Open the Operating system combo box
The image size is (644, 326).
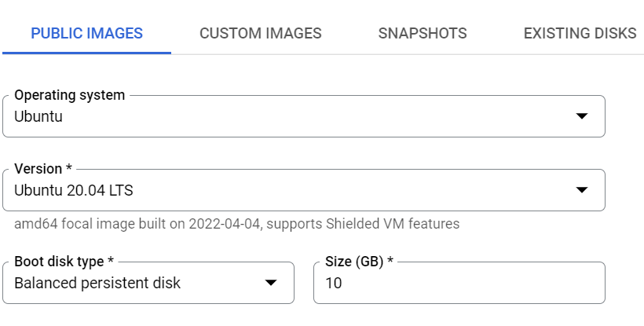[303, 116]
